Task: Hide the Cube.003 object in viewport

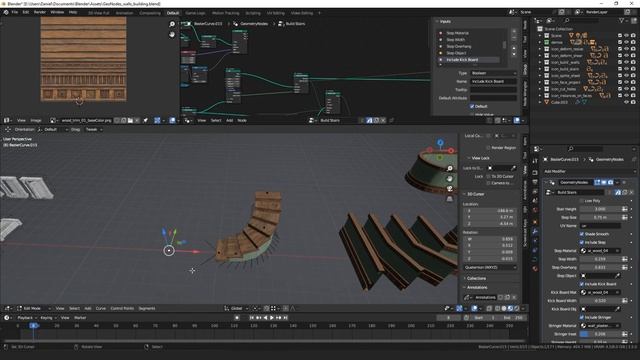Action: click(x=626, y=102)
